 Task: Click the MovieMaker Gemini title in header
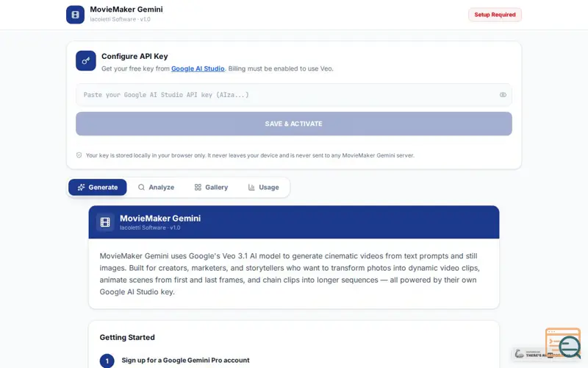pyautogui.click(x=126, y=10)
